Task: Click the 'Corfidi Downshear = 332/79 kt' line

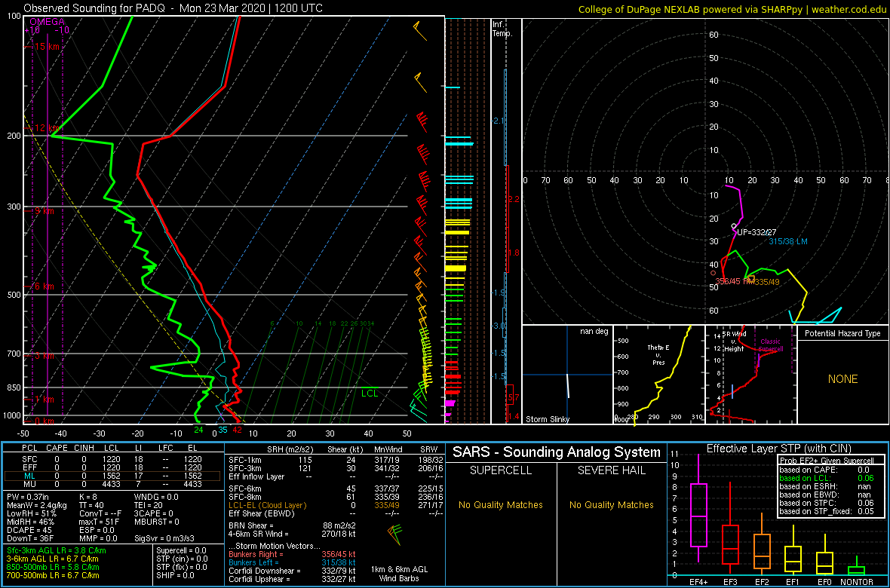Action: point(292,571)
